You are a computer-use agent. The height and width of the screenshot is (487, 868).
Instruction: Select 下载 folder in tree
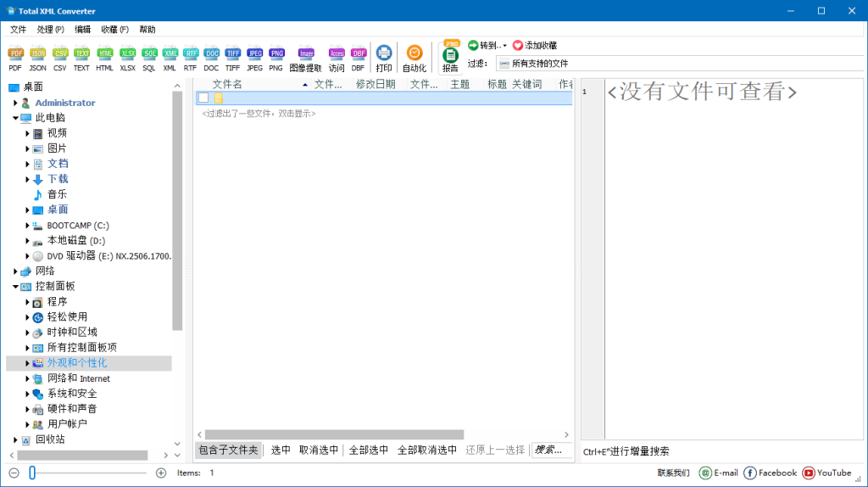coord(58,179)
